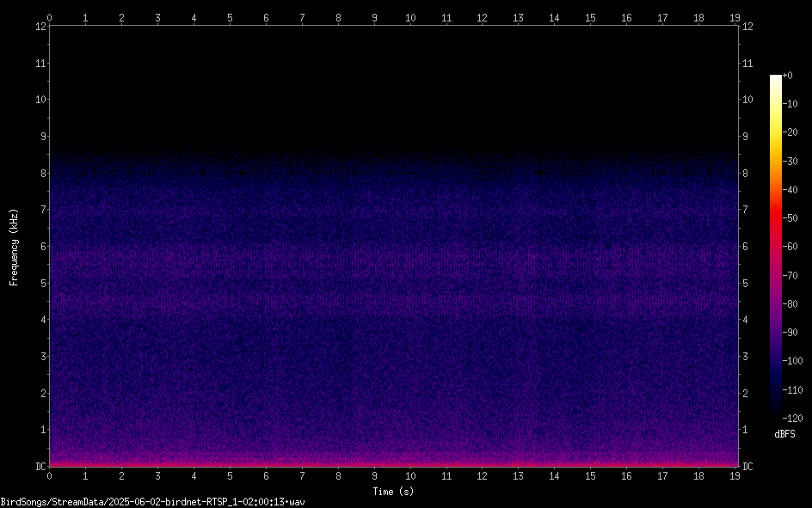Click the "-110" color scale label
The height and width of the screenshot is (508, 812).
(x=793, y=390)
